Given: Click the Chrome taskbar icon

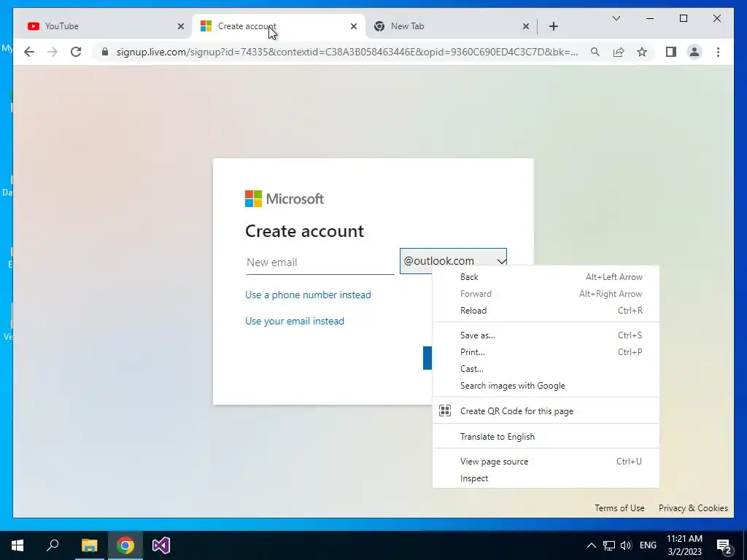Looking at the screenshot, I should pyautogui.click(x=125, y=545).
